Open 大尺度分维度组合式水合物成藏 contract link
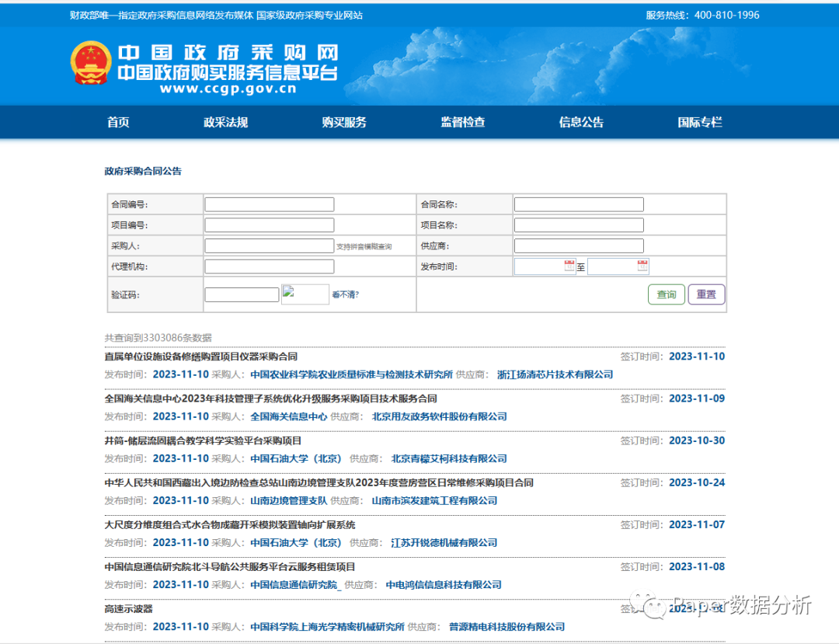Screen dimensions: 839x644 (229, 524)
